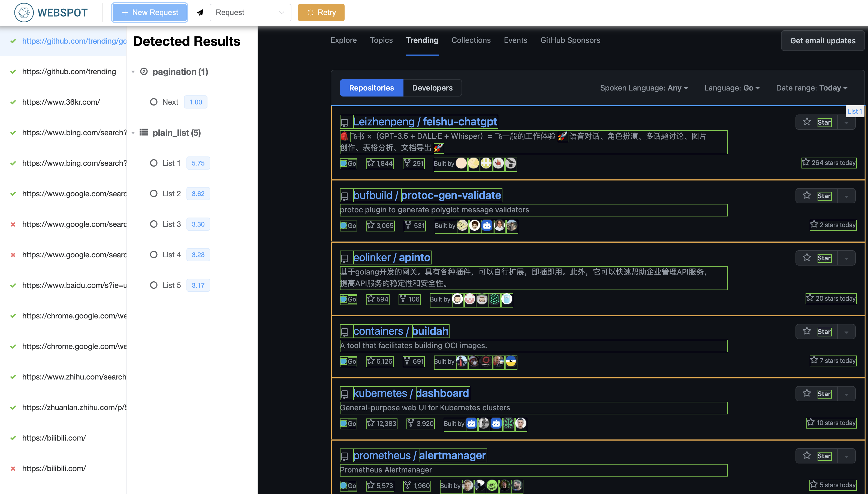Open 291 forks of feishu-chatgpt

pos(414,163)
